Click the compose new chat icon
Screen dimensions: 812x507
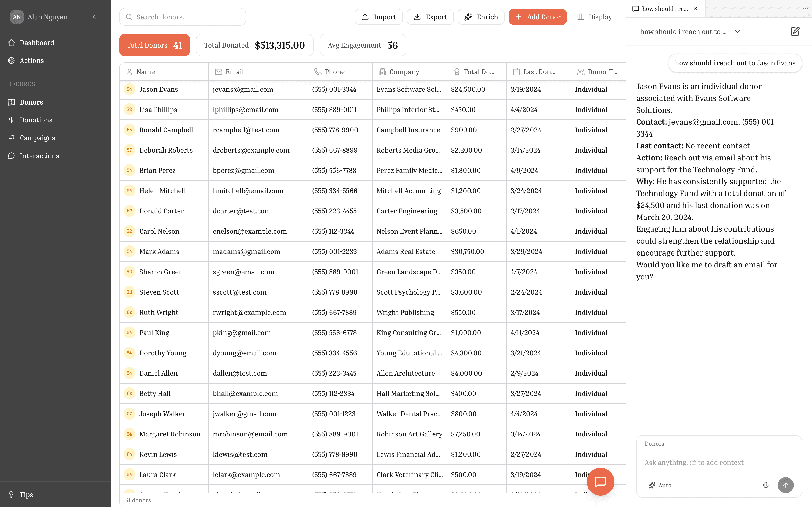(x=795, y=31)
